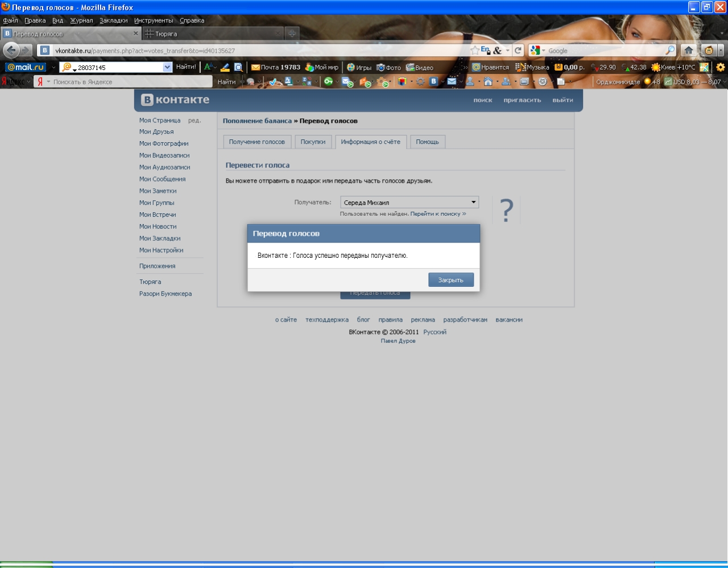Open the Инструменты menu
728x568 pixels.
pyautogui.click(x=154, y=20)
